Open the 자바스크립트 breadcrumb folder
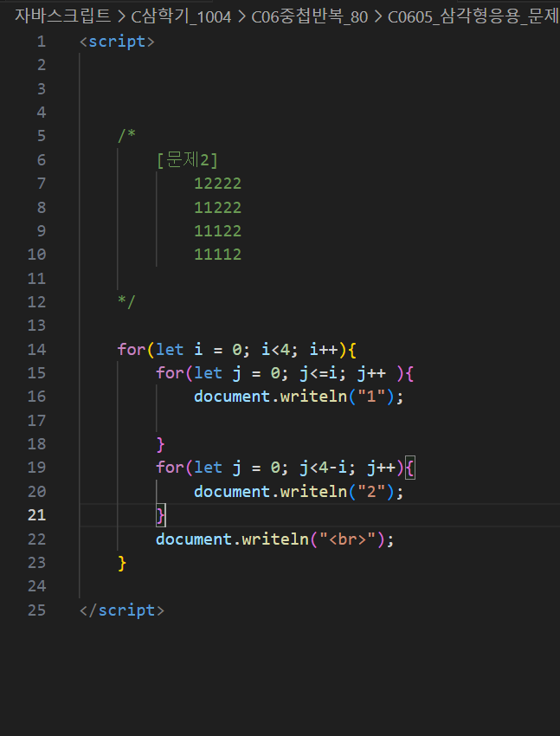This screenshot has width=560, height=736. click(x=62, y=16)
